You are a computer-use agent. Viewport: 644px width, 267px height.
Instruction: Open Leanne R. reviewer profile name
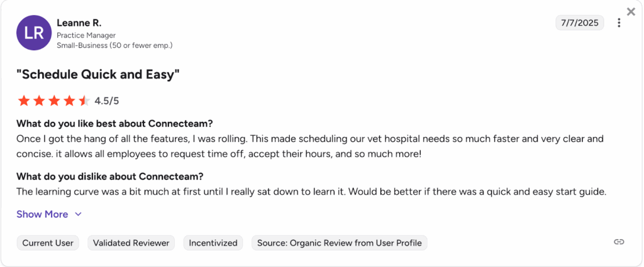click(x=79, y=23)
